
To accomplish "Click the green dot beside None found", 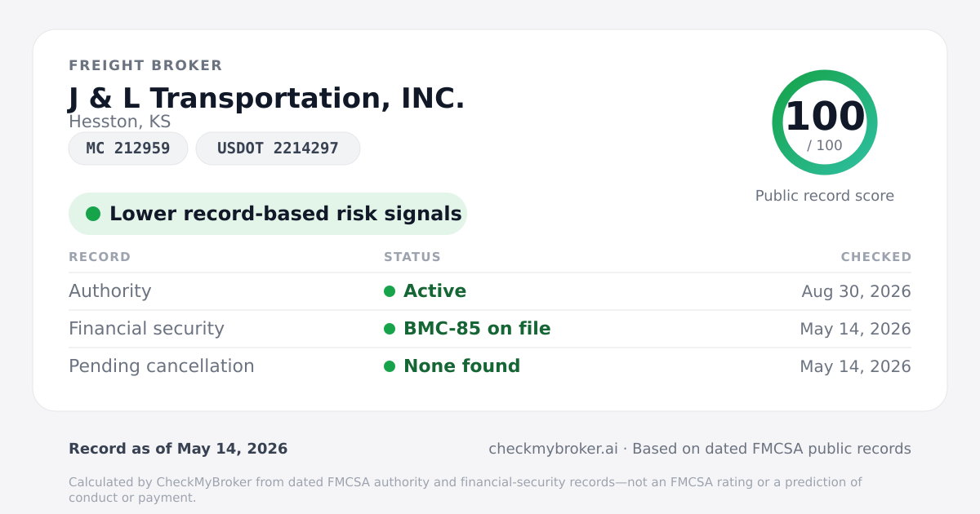I will click(x=390, y=366).
